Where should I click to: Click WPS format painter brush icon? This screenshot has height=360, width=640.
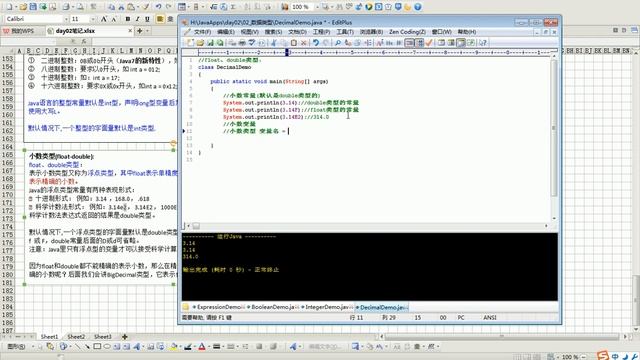point(146,7)
